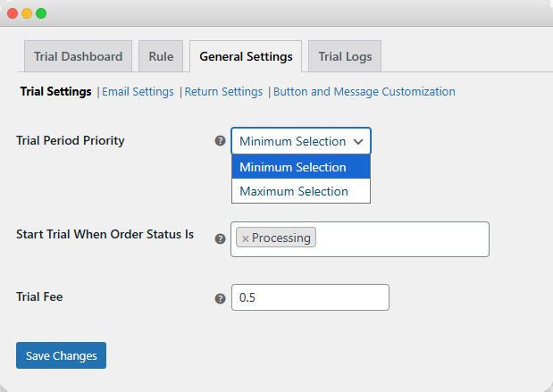Image resolution: width=553 pixels, height=392 pixels.
Task: Click the red close window button
Action: tap(12, 13)
